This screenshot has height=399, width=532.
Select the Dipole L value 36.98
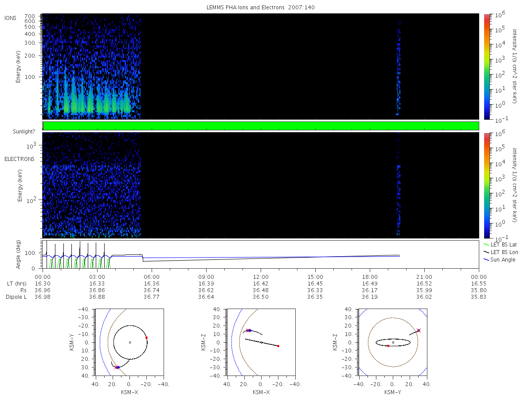tap(42, 297)
